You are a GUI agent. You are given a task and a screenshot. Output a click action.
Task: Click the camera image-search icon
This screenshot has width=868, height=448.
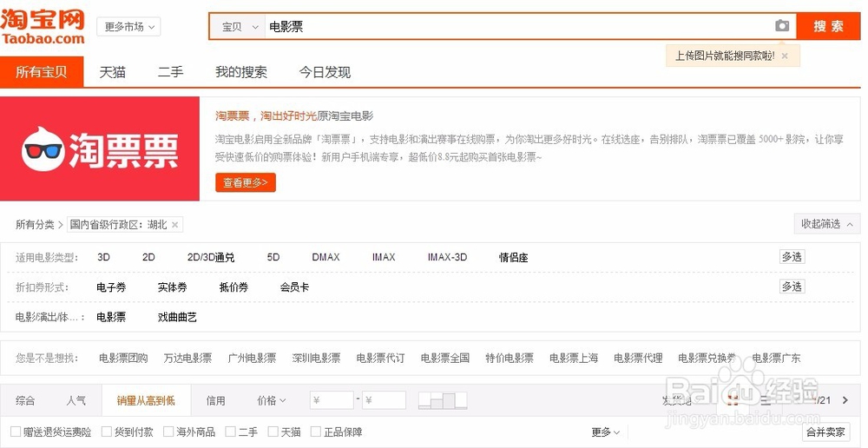point(782,26)
